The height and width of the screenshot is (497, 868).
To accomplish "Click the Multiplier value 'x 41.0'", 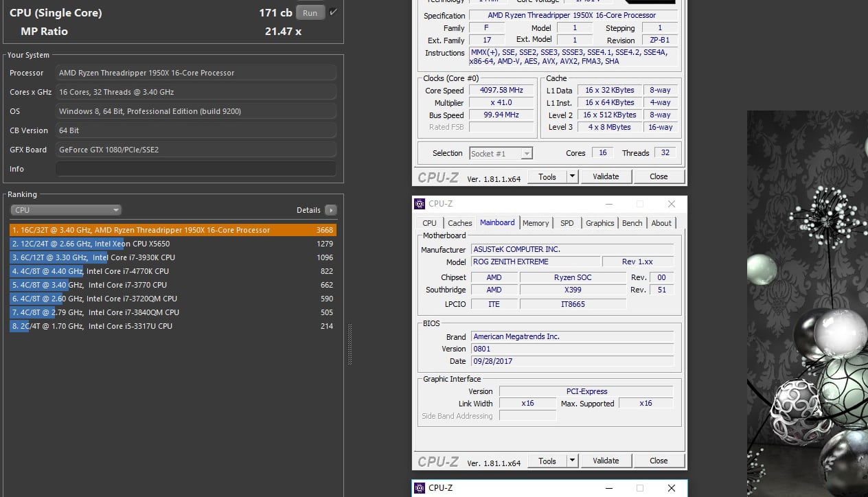I will point(501,103).
